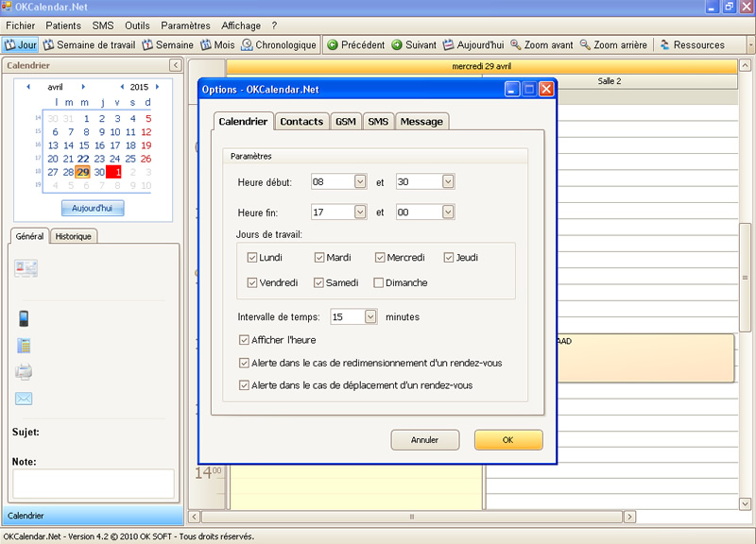This screenshot has height=544, width=756.
Task: Open Intervalle de temps dropdown
Action: tap(370, 316)
